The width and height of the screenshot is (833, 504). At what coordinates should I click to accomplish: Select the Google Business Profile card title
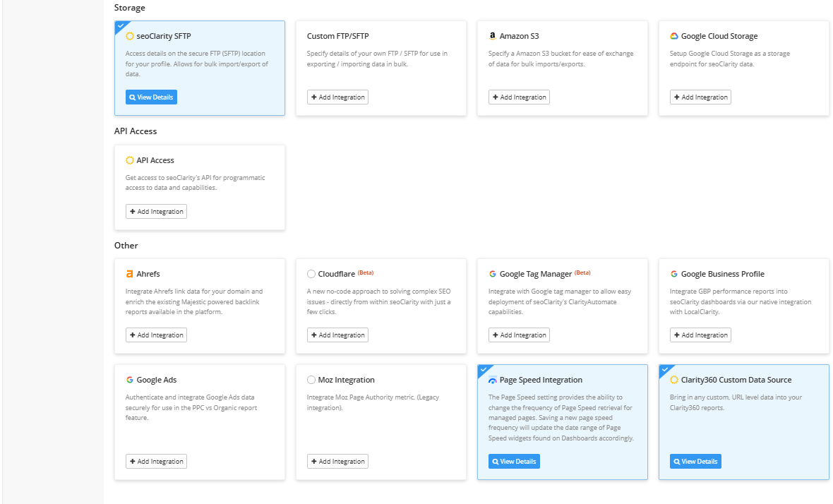722,274
